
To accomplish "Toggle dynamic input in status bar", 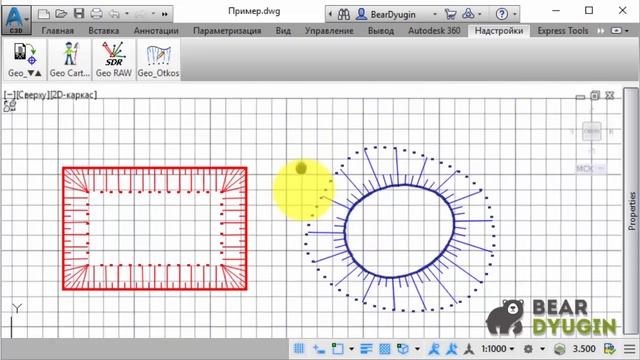I will pos(319,349).
